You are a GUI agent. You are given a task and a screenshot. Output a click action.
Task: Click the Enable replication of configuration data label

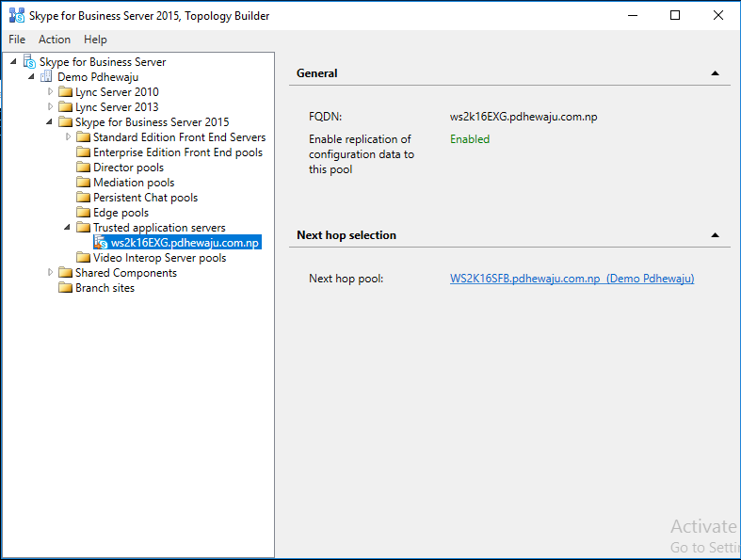362,154
